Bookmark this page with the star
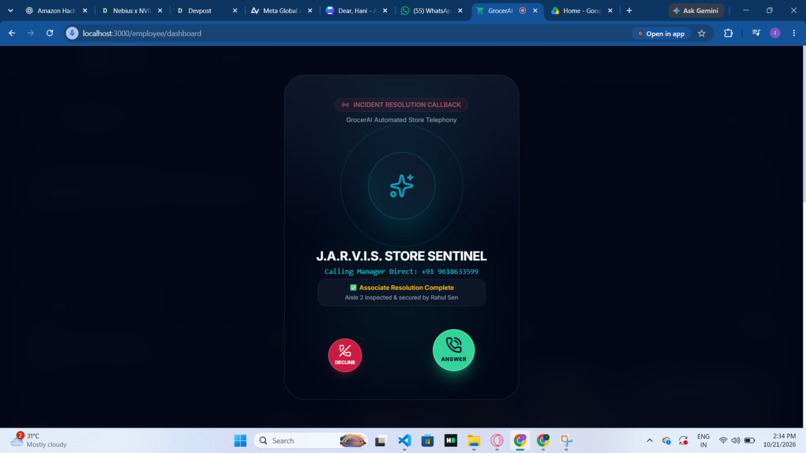The height and width of the screenshot is (453, 806). (702, 33)
